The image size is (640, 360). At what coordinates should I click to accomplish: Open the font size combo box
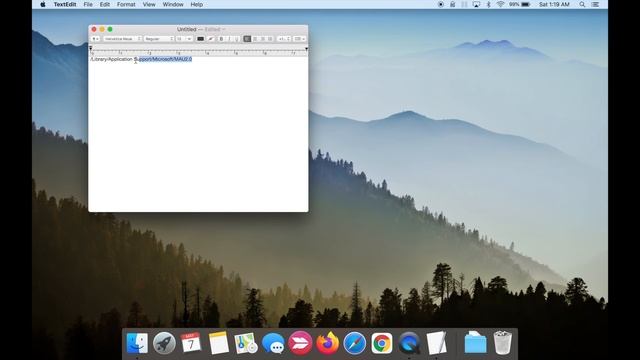[184, 39]
